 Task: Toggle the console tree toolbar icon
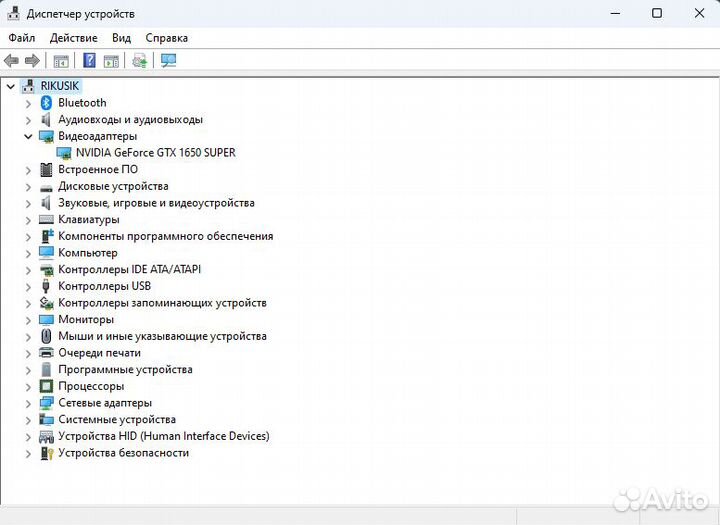[61, 61]
